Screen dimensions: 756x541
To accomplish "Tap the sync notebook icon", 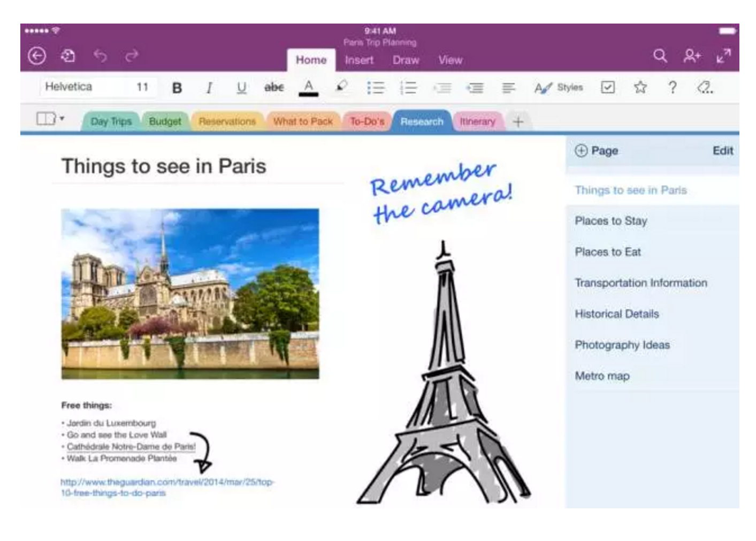I will [68, 56].
